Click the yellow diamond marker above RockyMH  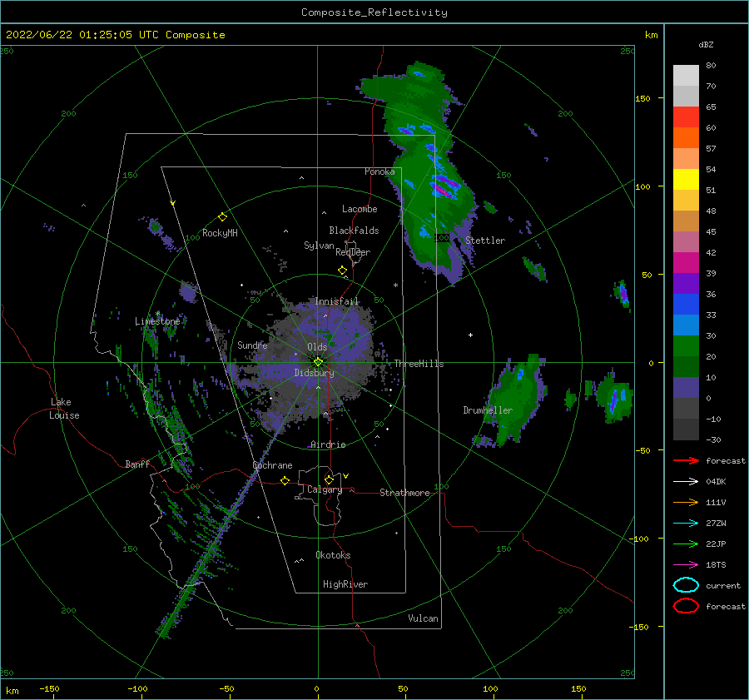tap(222, 217)
